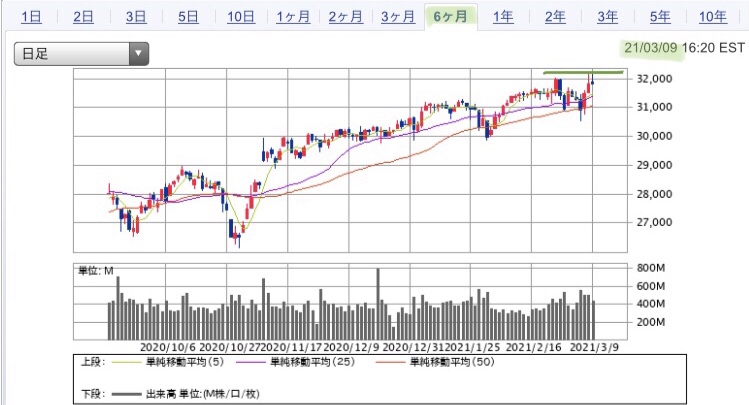749x405 pixels.
Task: Choose the 5日 period tab
Action: (188, 16)
